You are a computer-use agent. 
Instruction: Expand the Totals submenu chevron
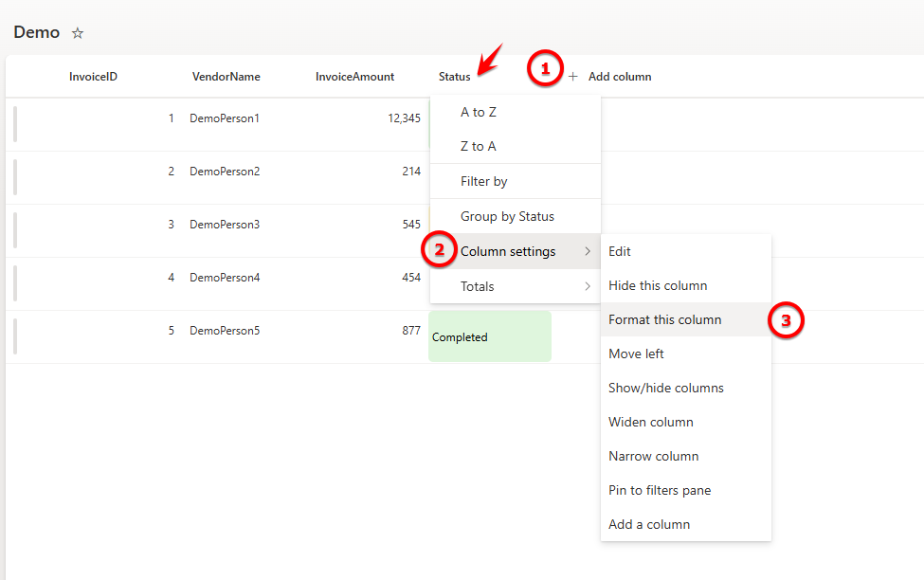[x=588, y=286]
